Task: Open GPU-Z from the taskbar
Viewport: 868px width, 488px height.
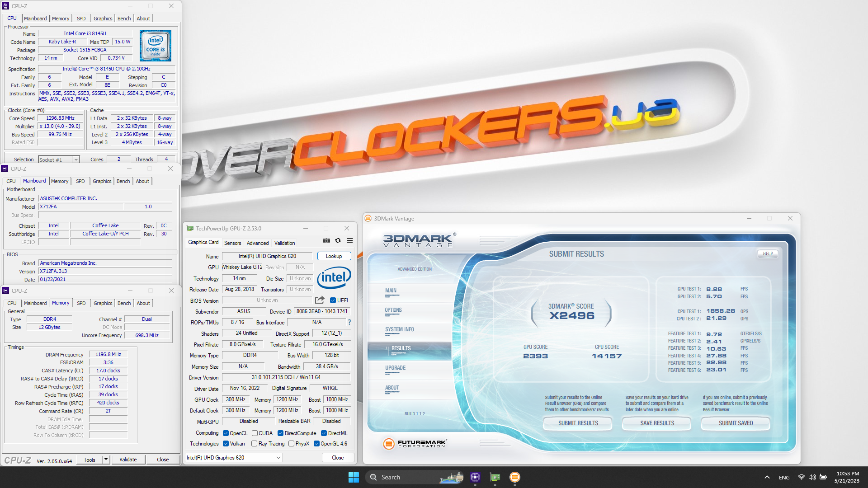Action: 495,477
